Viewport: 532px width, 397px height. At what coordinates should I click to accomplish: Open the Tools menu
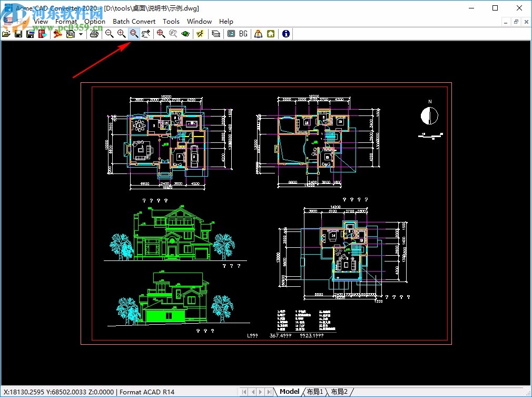tap(171, 22)
